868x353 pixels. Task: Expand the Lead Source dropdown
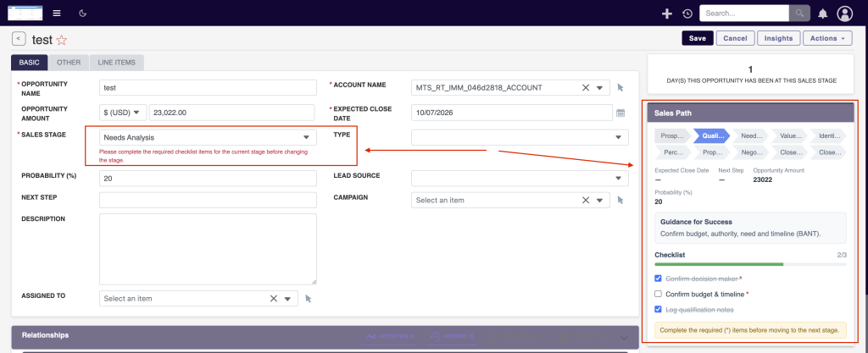tap(520, 178)
